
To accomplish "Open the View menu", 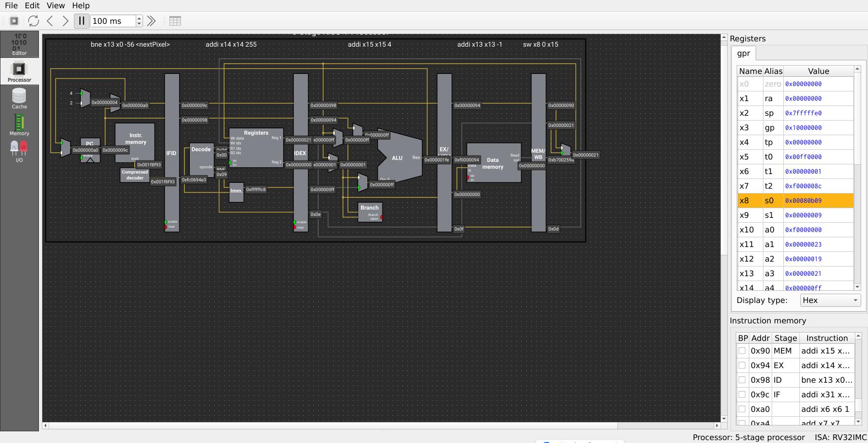I will pyautogui.click(x=55, y=5).
